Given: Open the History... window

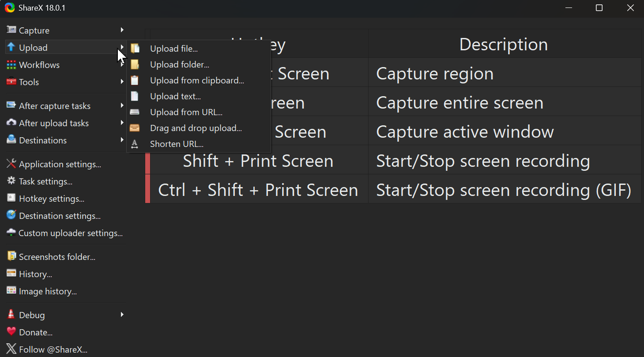Looking at the screenshot, I should [65, 274].
